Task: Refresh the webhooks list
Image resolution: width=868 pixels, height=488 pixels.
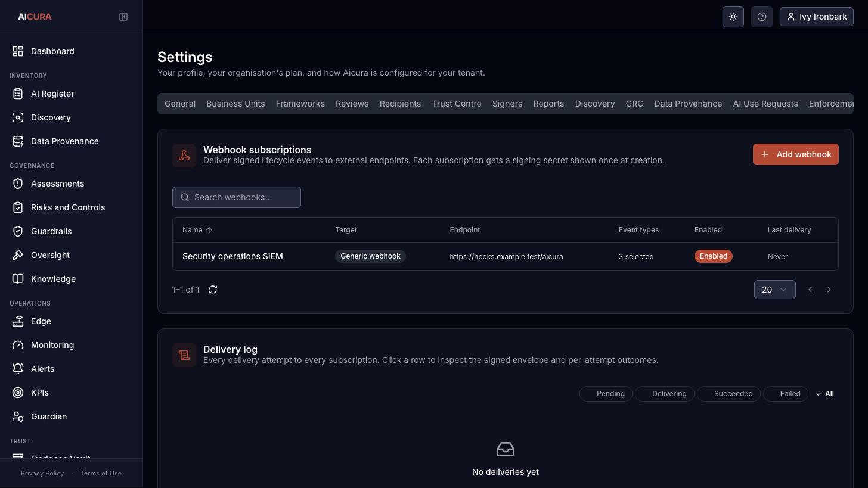Action: point(213,290)
